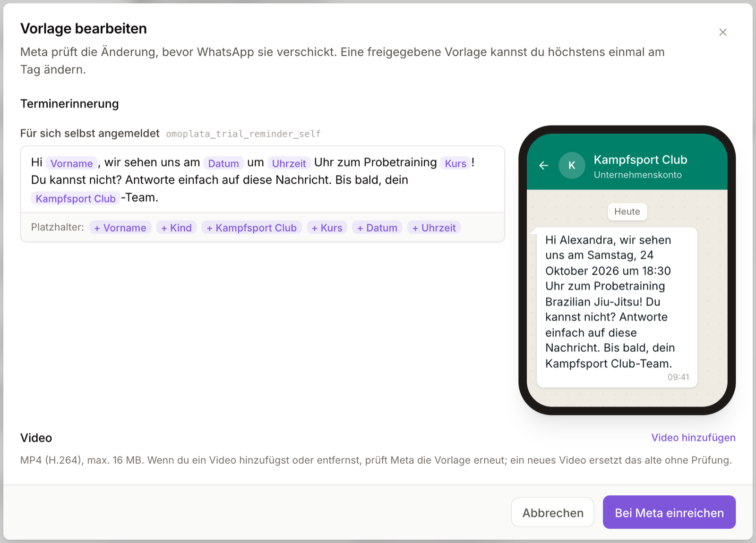Image resolution: width=756 pixels, height=543 pixels.
Task: Click the Für sich selbst angemeldet label
Action: point(90,134)
